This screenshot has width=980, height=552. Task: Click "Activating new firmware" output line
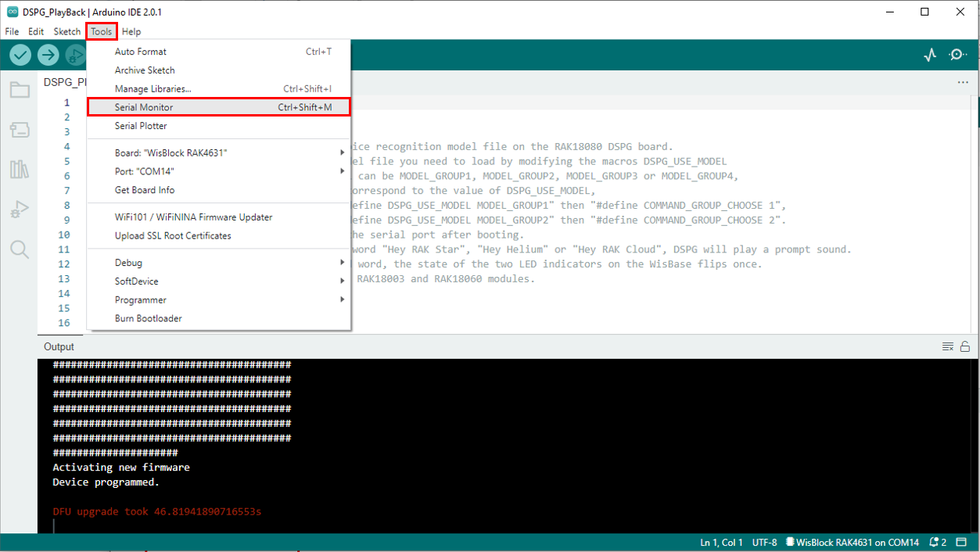tap(121, 468)
